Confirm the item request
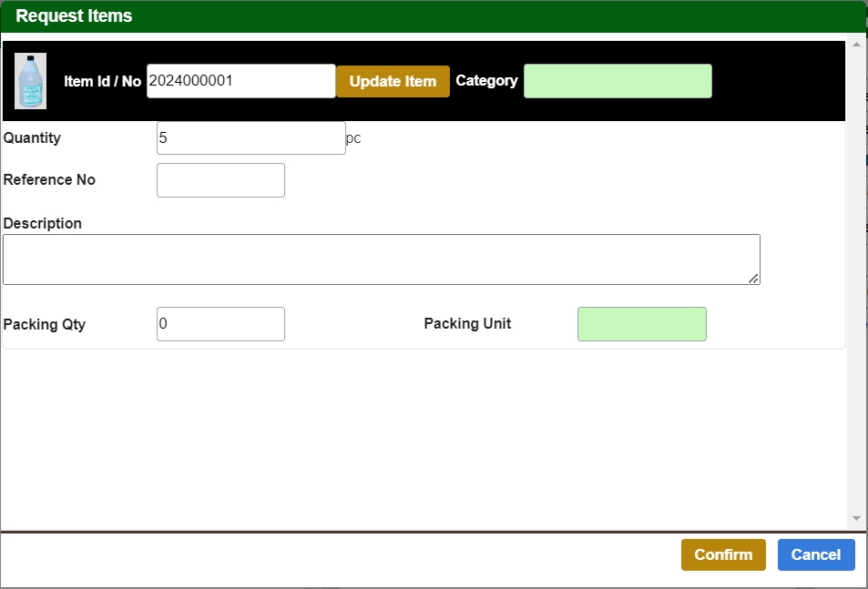The width and height of the screenshot is (868, 589). 723,555
